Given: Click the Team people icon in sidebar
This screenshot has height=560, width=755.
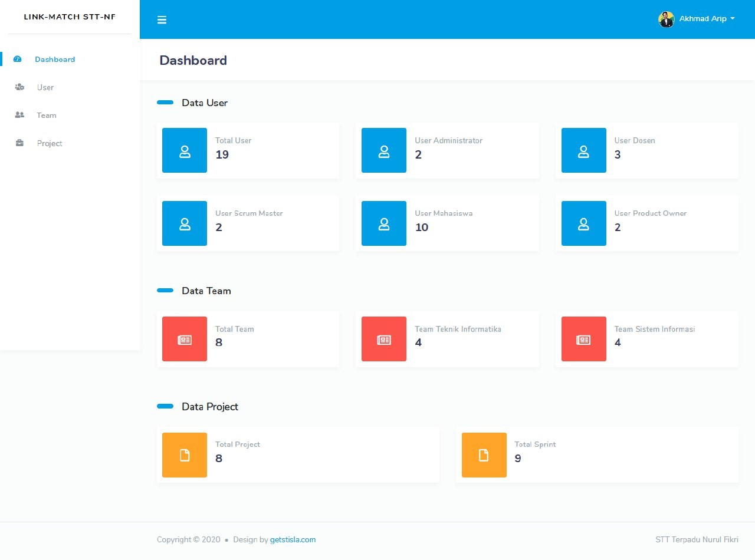Looking at the screenshot, I should 19,116.
